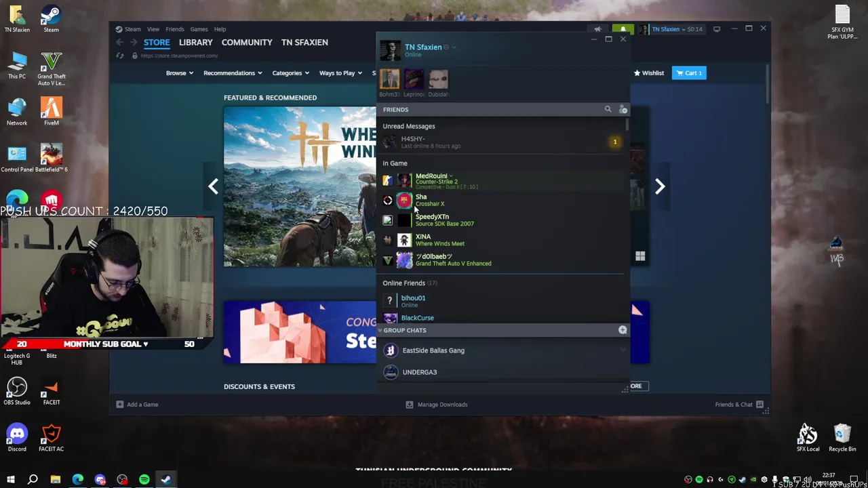Switch to the COMMUNITY tab
The width and height of the screenshot is (868, 488).
pyautogui.click(x=247, y=42)
